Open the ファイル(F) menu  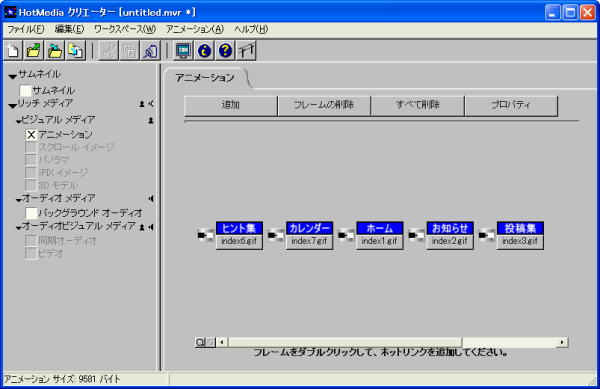click(26, 29)
